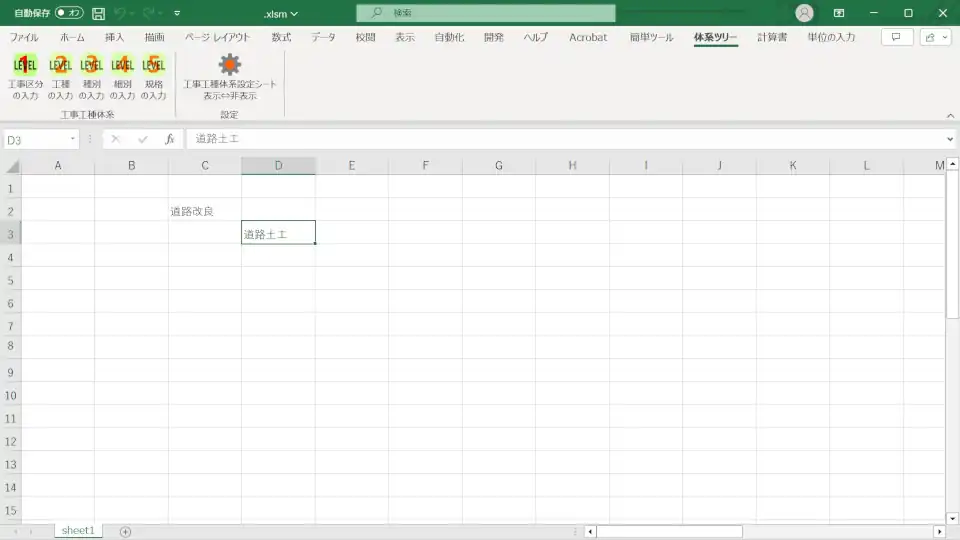The height and width of the screenshot is (540, 960).
Task: Confirm the formula bar entry
Action: [x=143, y=140]
